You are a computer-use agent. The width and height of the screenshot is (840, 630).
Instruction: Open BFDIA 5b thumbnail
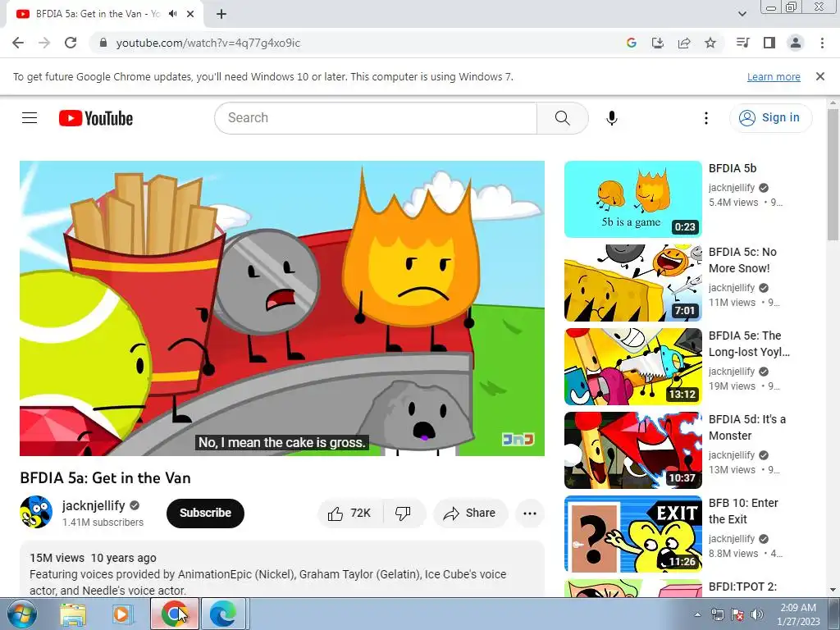632,199
